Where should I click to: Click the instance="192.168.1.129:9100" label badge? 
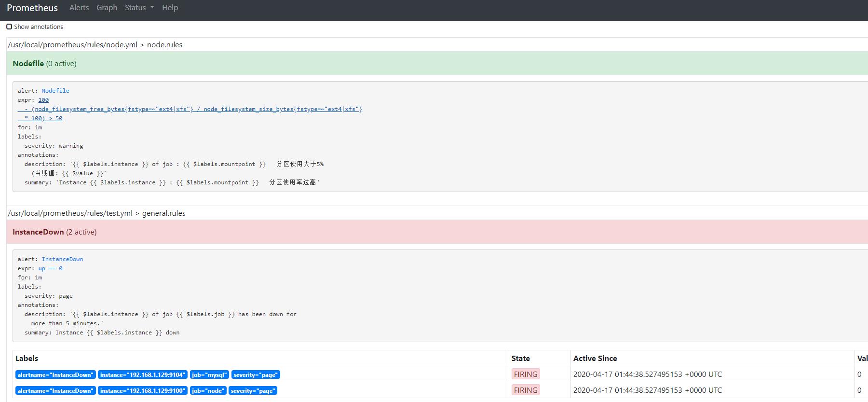tap(143, 390)
